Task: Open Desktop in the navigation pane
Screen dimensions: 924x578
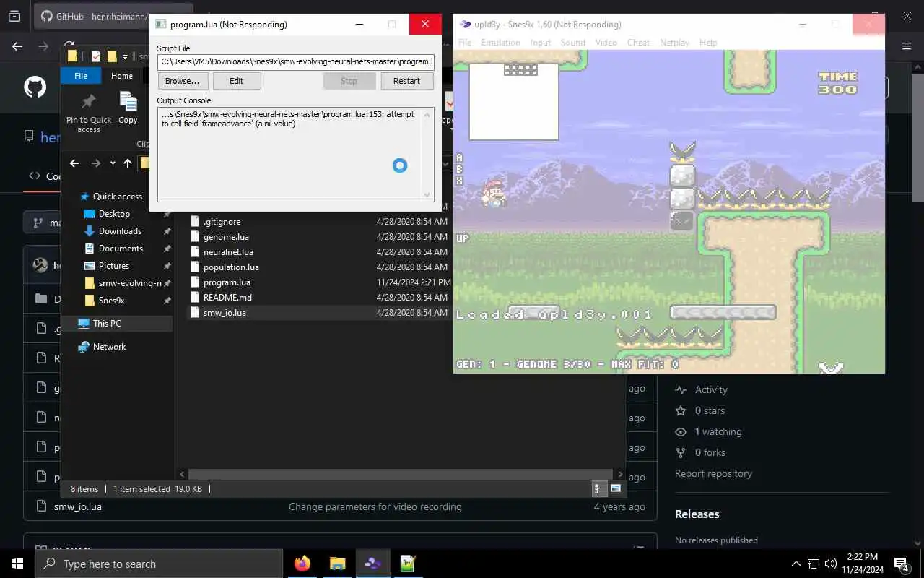Action: (114, 214)
